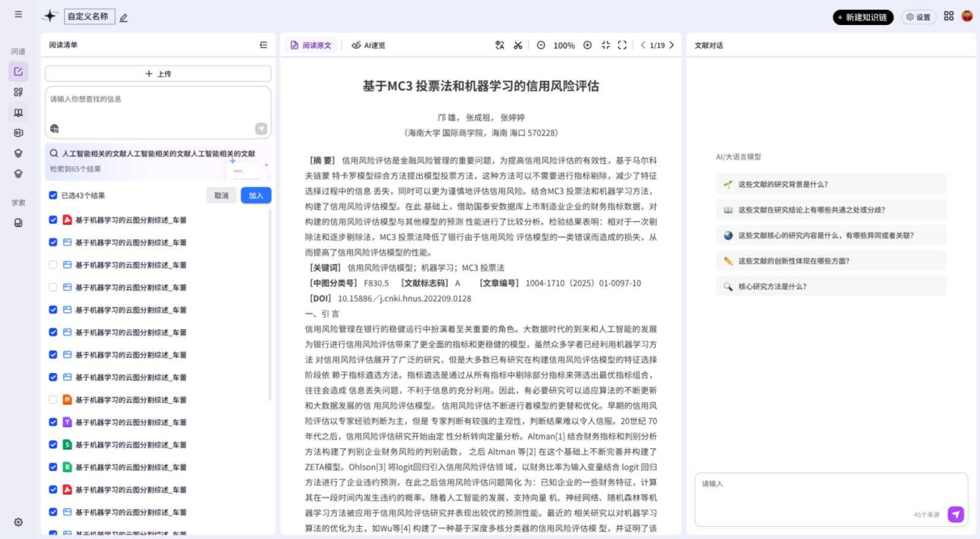Click the 45个来源 label

pos(927,515)
